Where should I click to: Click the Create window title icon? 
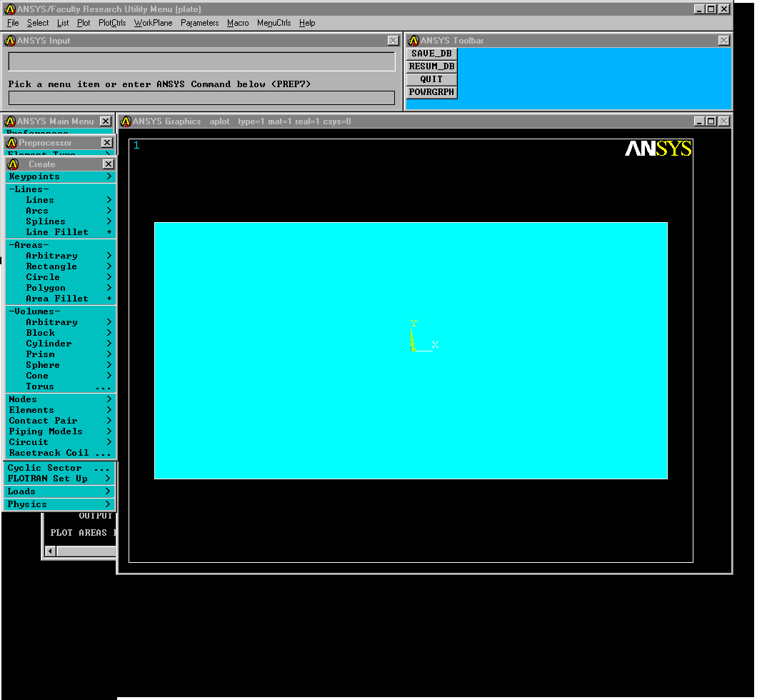click(x=13, y=164)
